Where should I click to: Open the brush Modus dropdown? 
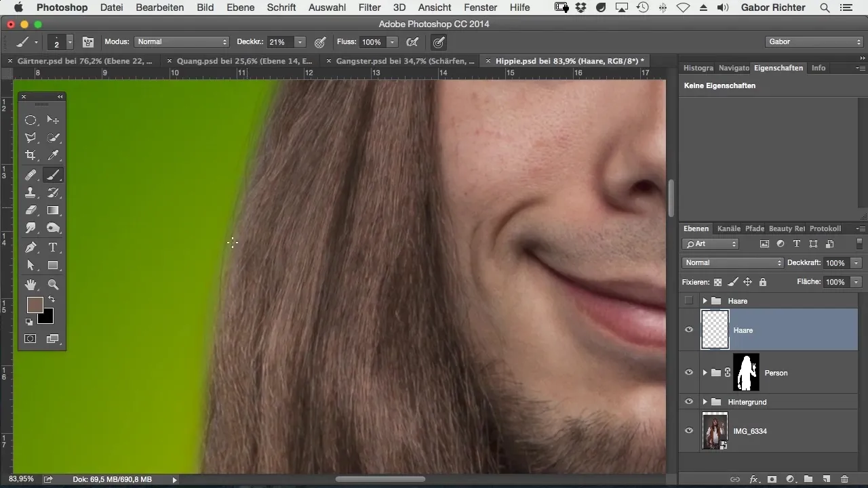(x=181, y=42)
